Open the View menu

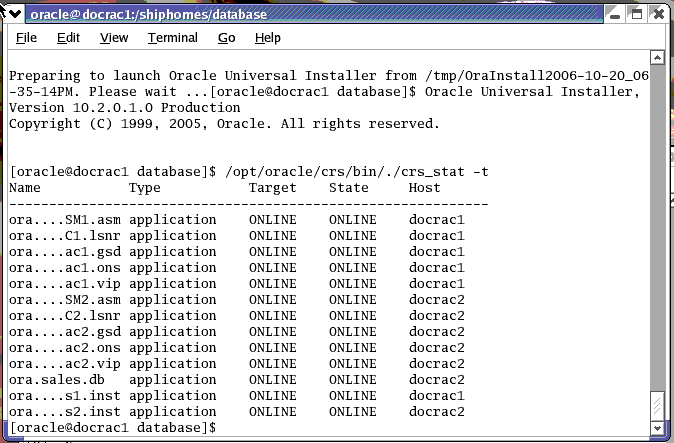[x=114, y=38]
